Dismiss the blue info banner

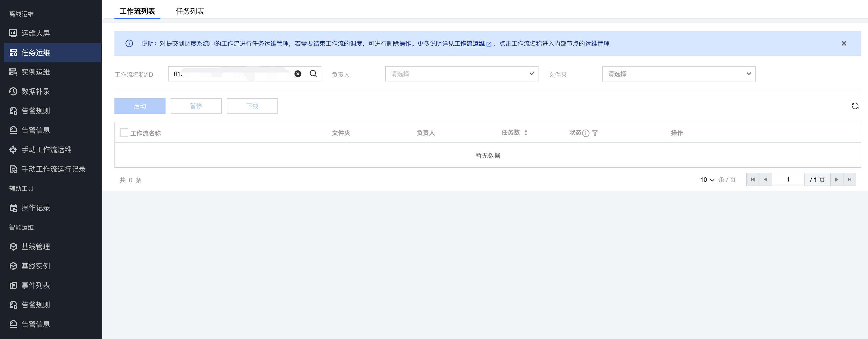click(844, 43)
